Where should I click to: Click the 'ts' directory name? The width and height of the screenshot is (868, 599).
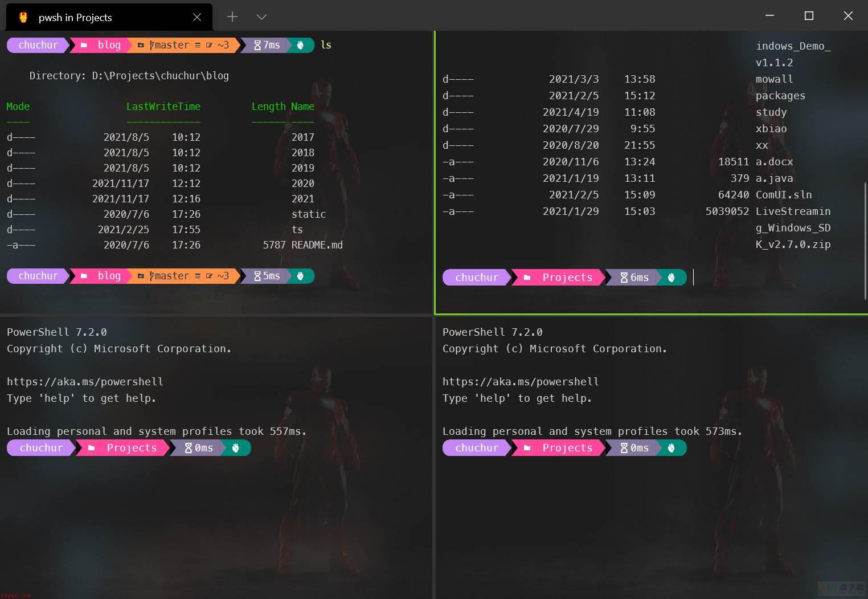coord(297,230)
